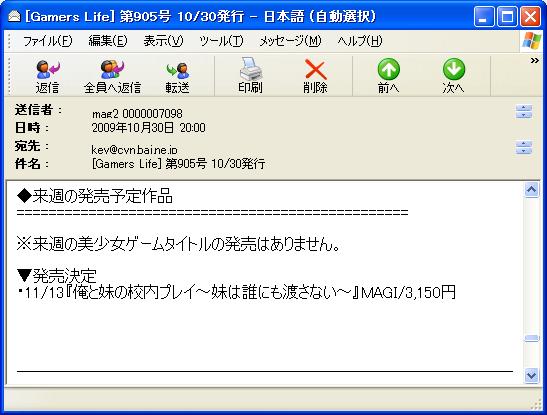Click the scroll down arrow

tap(531, 376)
